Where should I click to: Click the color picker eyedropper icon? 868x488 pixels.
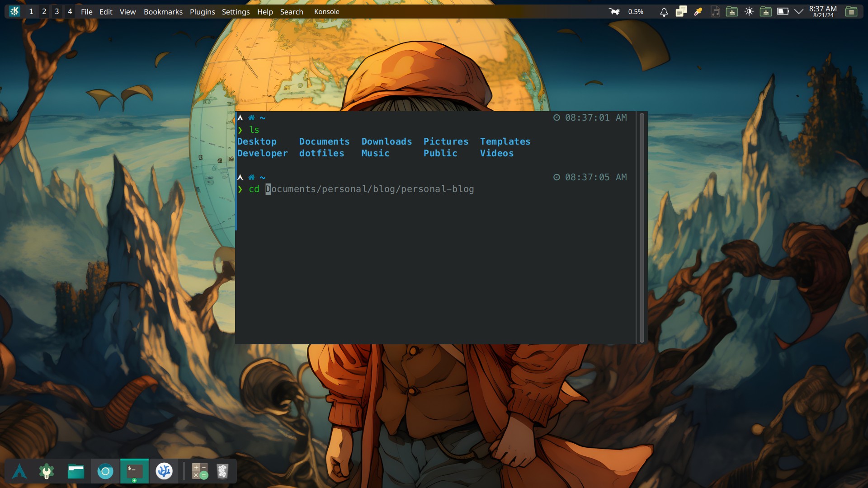pos(698,12)
